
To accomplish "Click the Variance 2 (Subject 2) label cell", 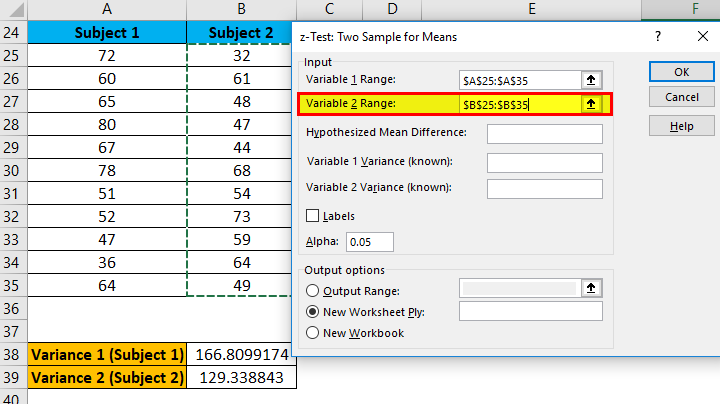I will (x=107, y=377).
